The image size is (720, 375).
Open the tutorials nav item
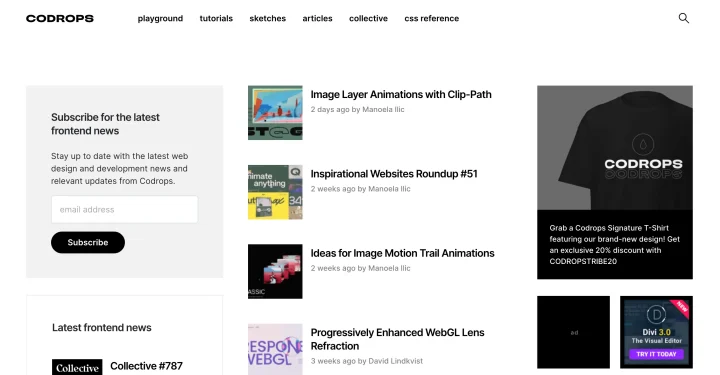tap(216, 18)
